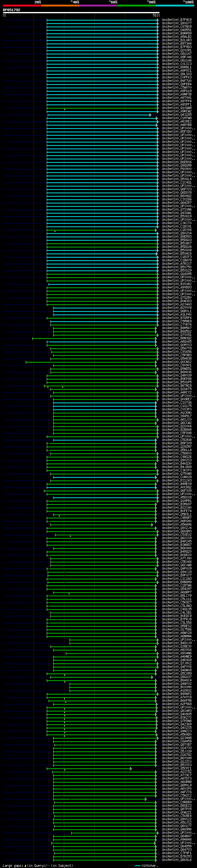The height and width of the screenshot is (868, 197).
Task: Select the UniRef100_Q234A8 label
Action: point(177,737)
